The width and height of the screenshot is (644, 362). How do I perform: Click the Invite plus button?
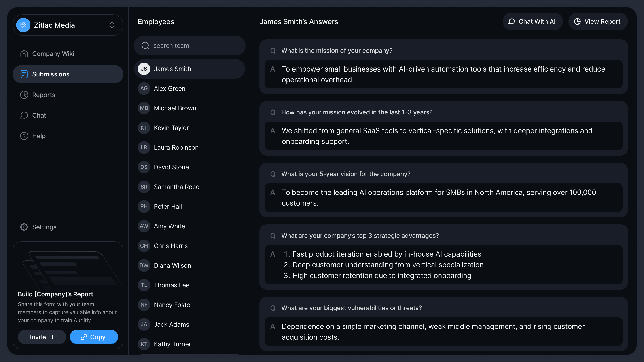42,337
